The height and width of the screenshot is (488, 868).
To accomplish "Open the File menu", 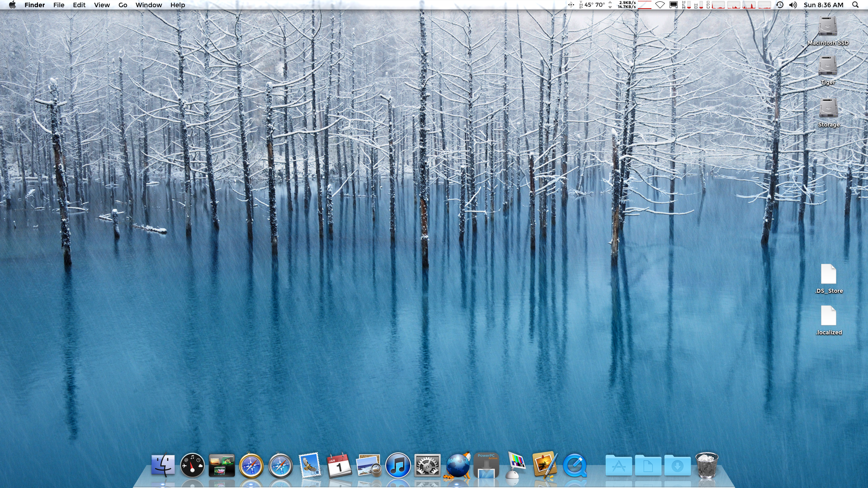I will (59, 5).
